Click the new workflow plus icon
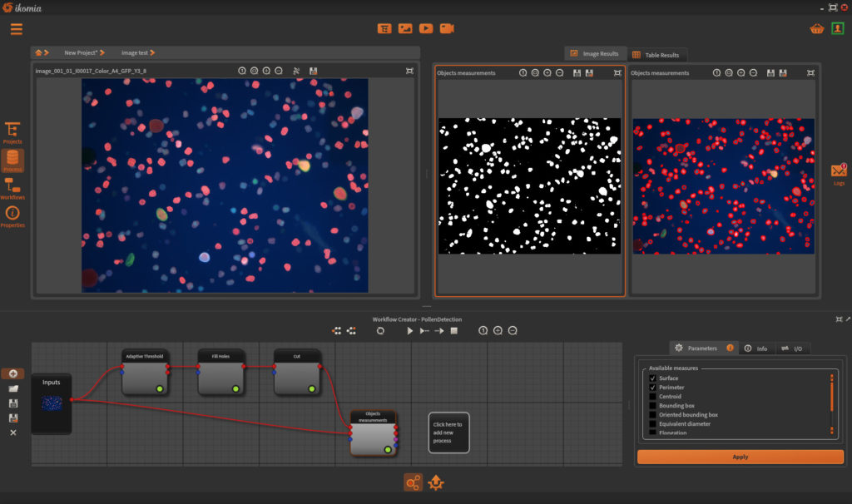 13,373
